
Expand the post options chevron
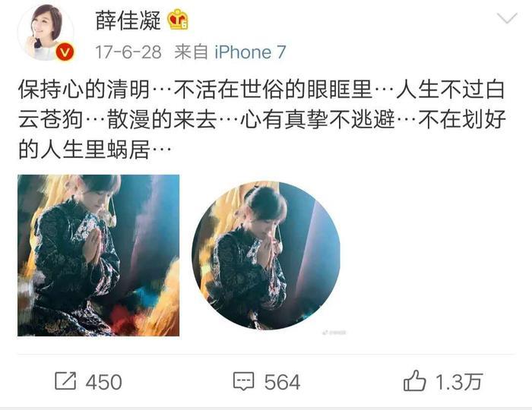pyautogui.click(x=507, y=18)
